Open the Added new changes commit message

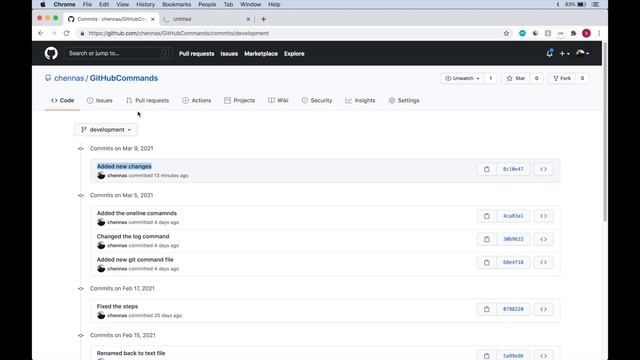(124, 166)
